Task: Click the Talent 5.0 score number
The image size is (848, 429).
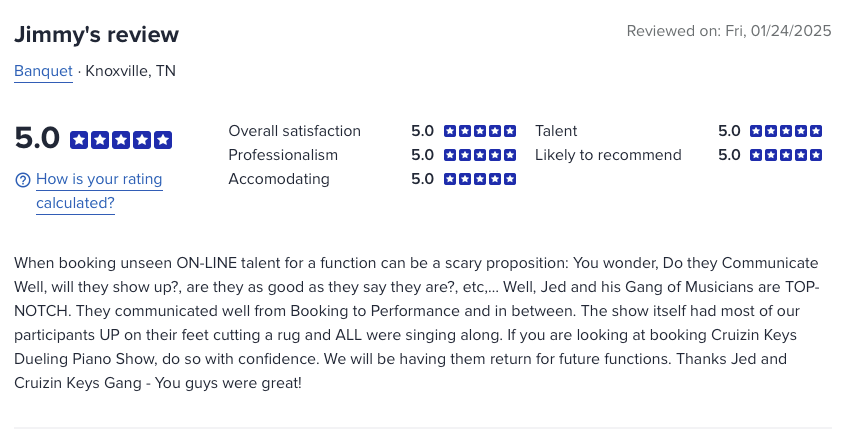Action: (x=729, y=131)
